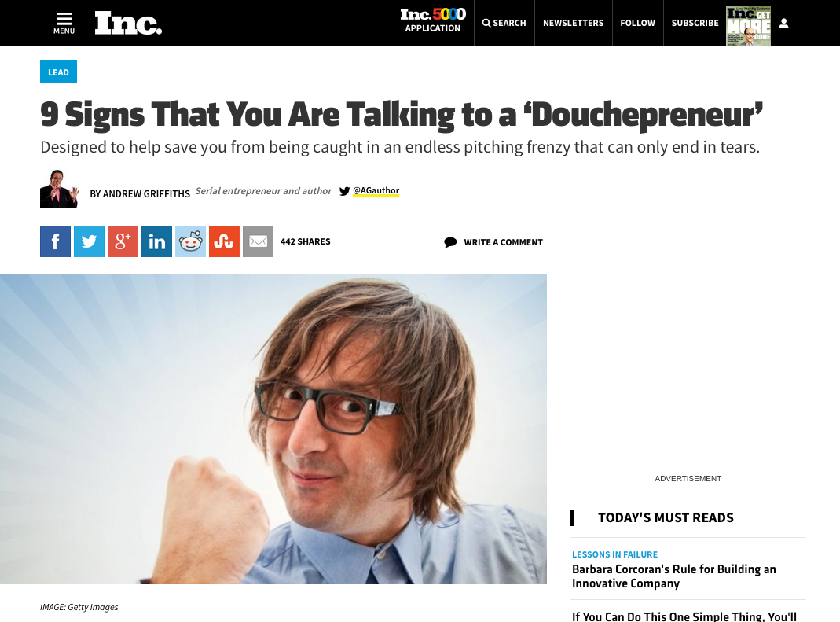Email this article using envelope icon
This screenshot has height=622, width=840.
click(x=258, y=241)
